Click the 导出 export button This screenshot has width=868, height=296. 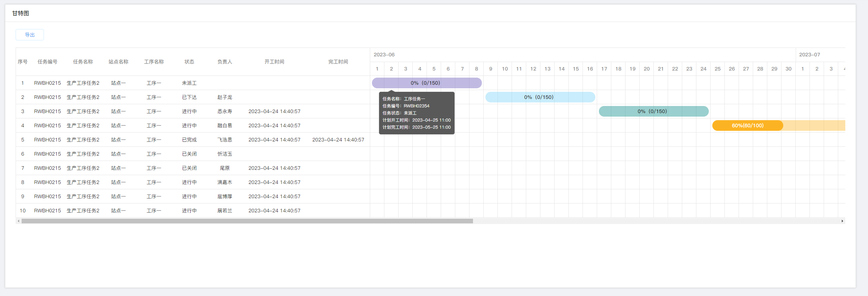(30, 35)
